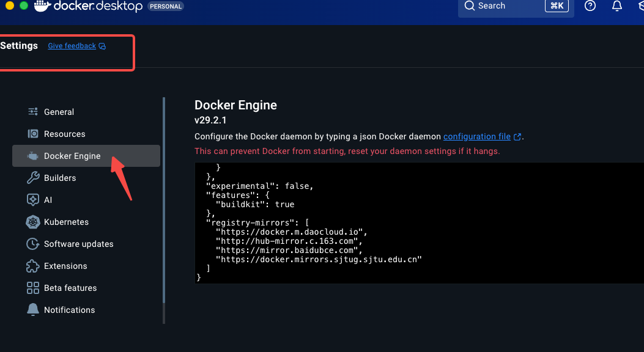The image size is (644, 352).
Task: Click the Settings page title
Action: [x=19, y=46]
